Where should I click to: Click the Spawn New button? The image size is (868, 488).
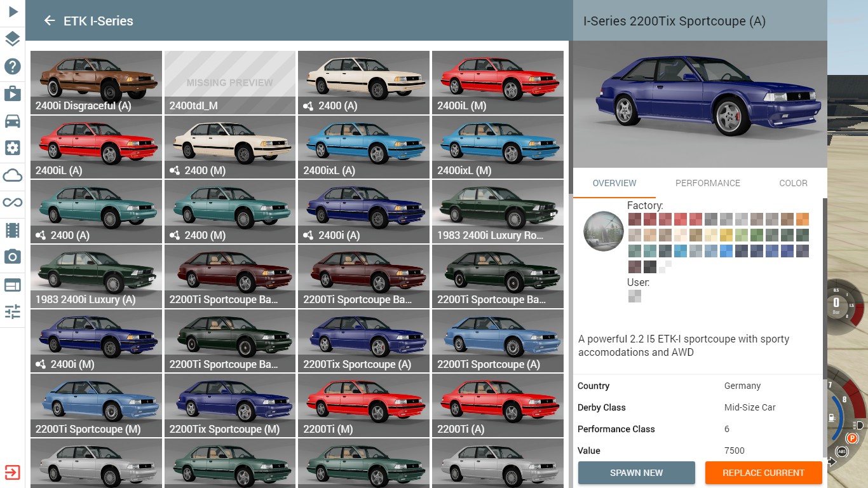point(636,473)
